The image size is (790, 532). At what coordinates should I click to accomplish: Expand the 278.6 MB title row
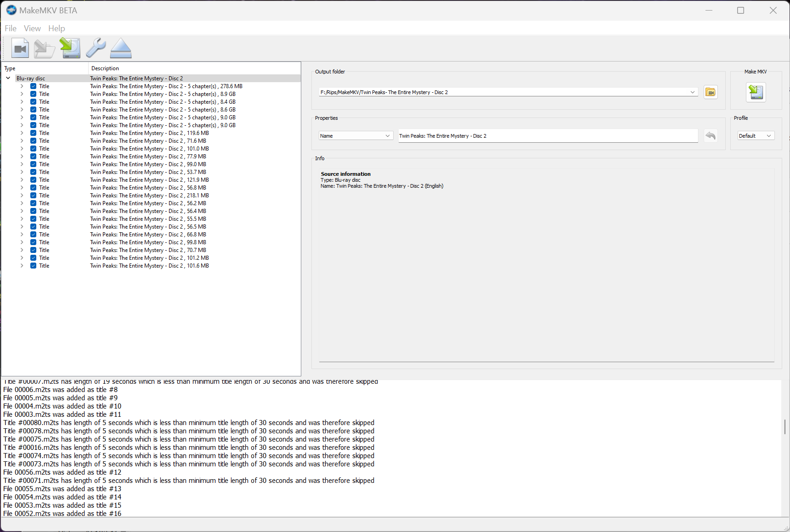[x=22, y=86]
